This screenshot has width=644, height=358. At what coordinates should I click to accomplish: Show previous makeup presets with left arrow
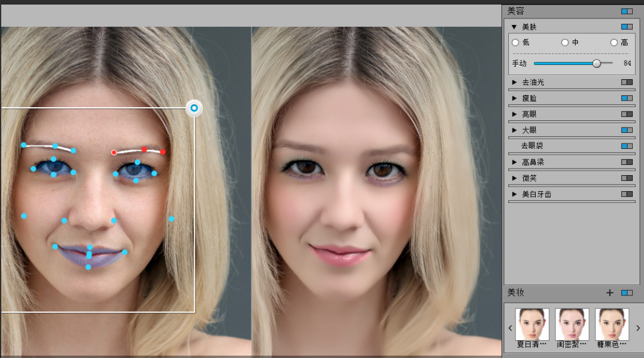click(510, 328)
